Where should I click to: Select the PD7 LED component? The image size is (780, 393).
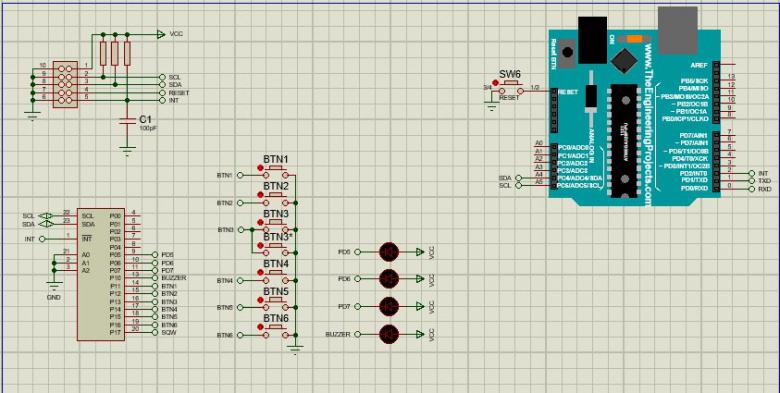click(x=389, y=306)
